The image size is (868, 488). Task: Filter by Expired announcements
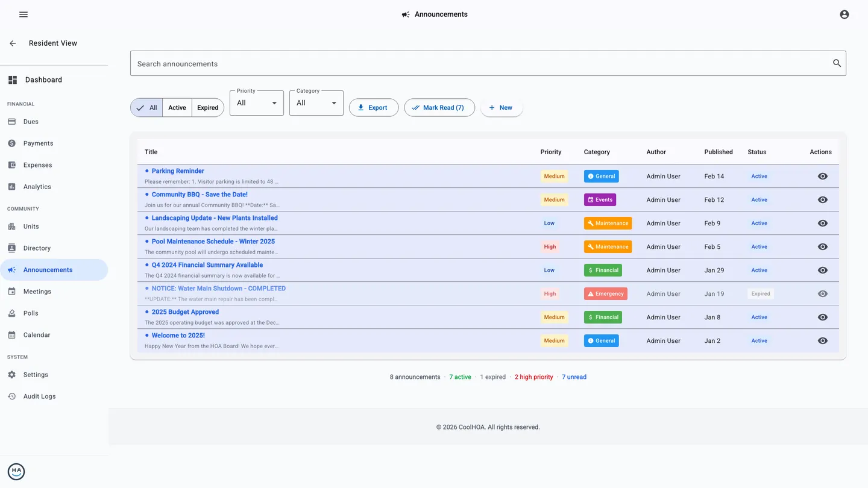pyautogui.click(x=208, y=108)
